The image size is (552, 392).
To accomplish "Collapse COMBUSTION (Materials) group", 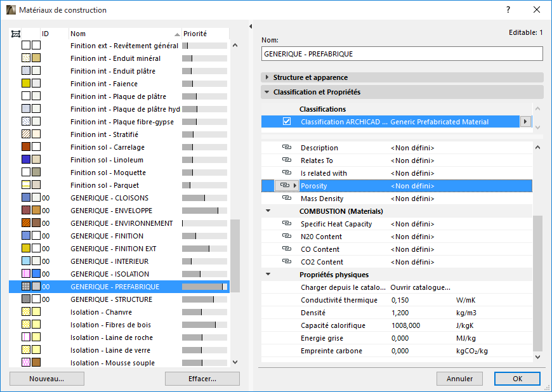I will coord(268,211).
